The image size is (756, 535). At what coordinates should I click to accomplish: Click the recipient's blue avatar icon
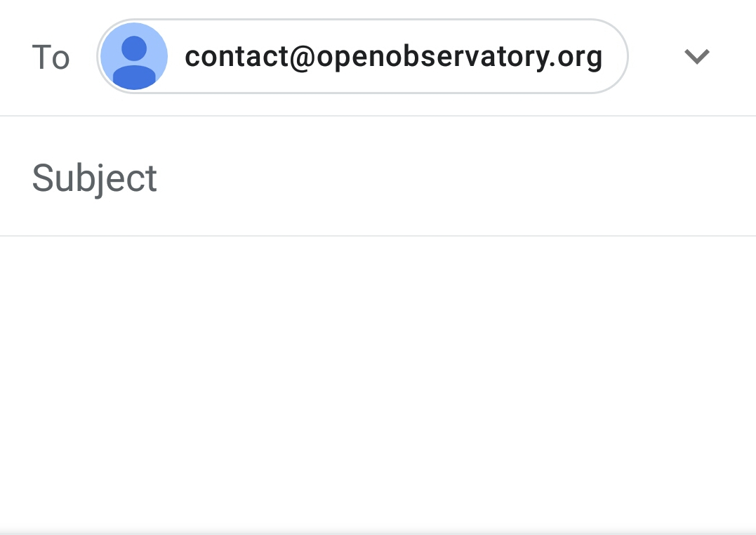(x=134, y=56)
